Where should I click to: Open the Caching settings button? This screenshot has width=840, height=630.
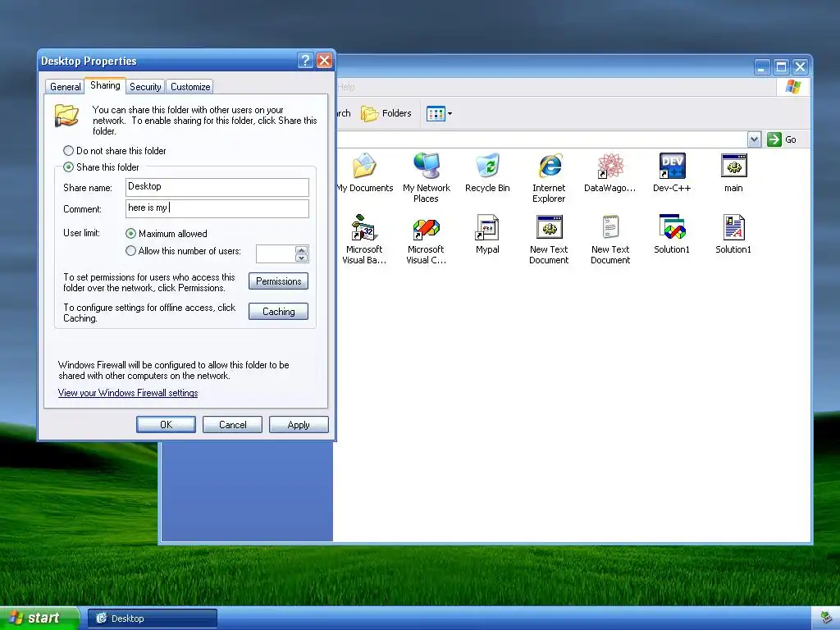[279, 311]
